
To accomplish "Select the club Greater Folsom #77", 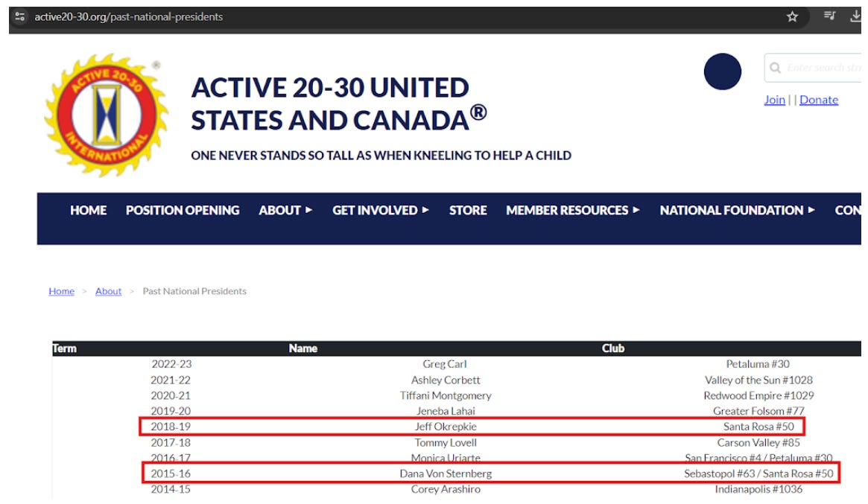I will [758, 411].
